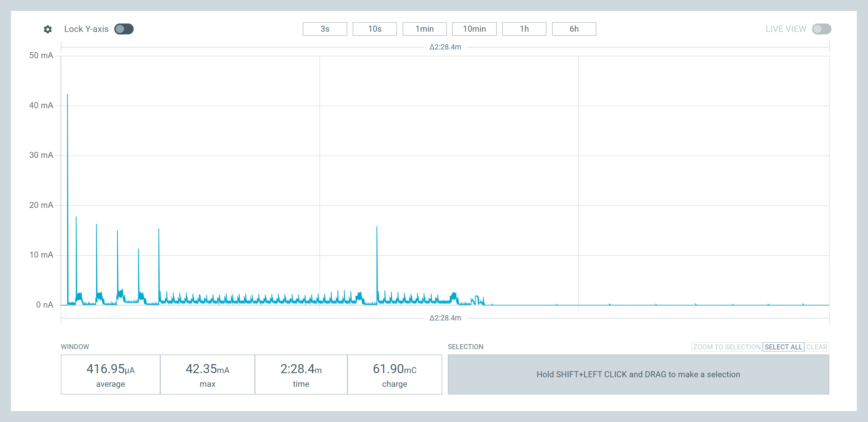Click the grey selection hint area
This screenshot has width=868, height=422.
[638, 375]
